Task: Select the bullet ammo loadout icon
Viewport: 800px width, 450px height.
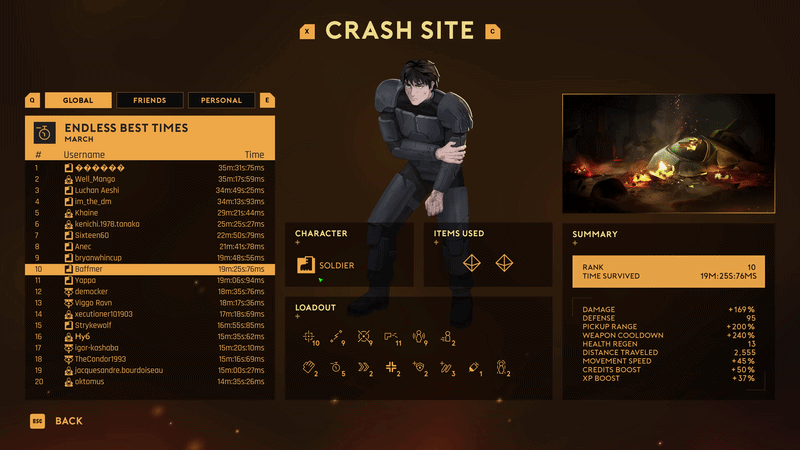Action: 473,367
